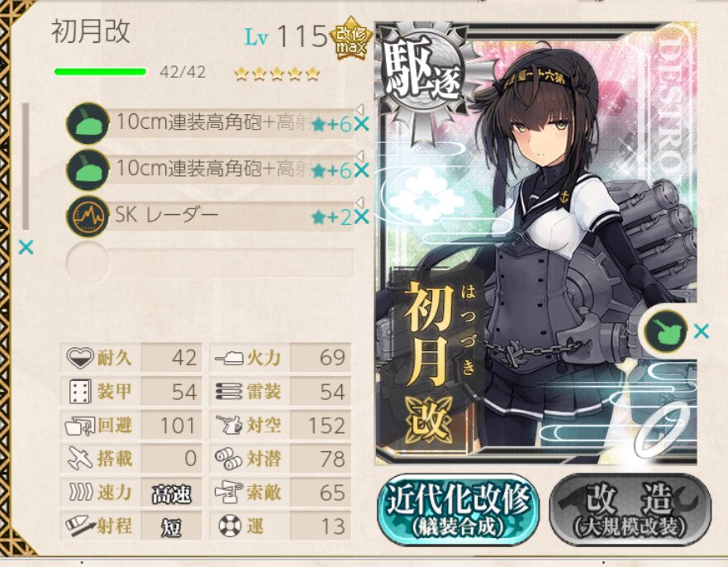Viewport: 728px width, 567px height.
Task: Click the second 10cm twin high-angle gun icon
Action: [88, 170]
